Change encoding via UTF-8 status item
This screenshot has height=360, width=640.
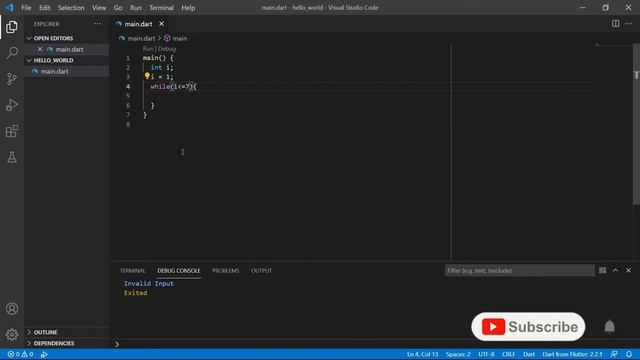486,354
